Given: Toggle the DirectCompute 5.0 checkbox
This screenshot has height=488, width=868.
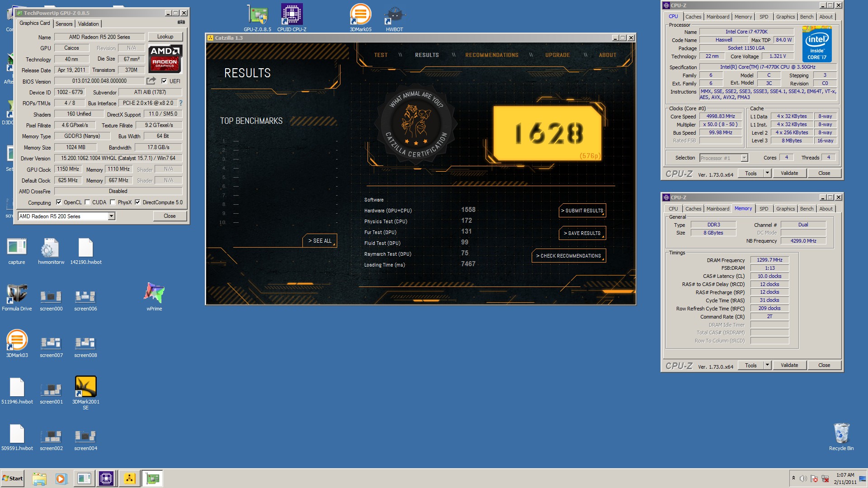Looking at the screenshot, I should click(x=137, y=202).
